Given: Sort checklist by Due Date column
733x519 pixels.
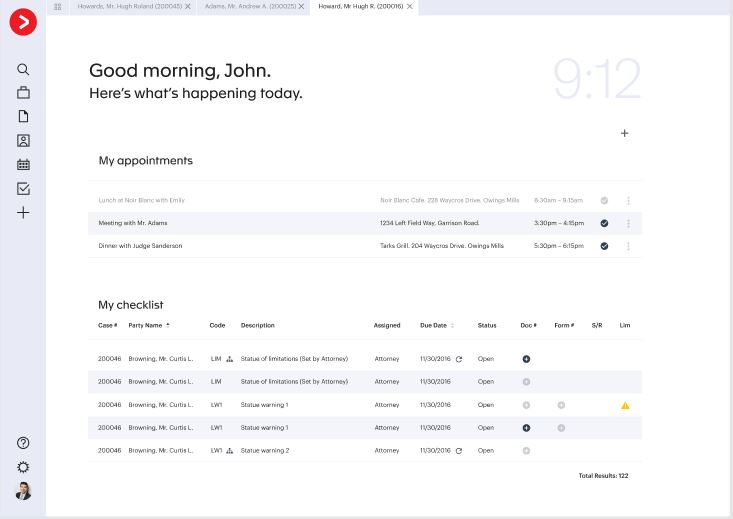Looking at the screenshot, I should 437,325.
